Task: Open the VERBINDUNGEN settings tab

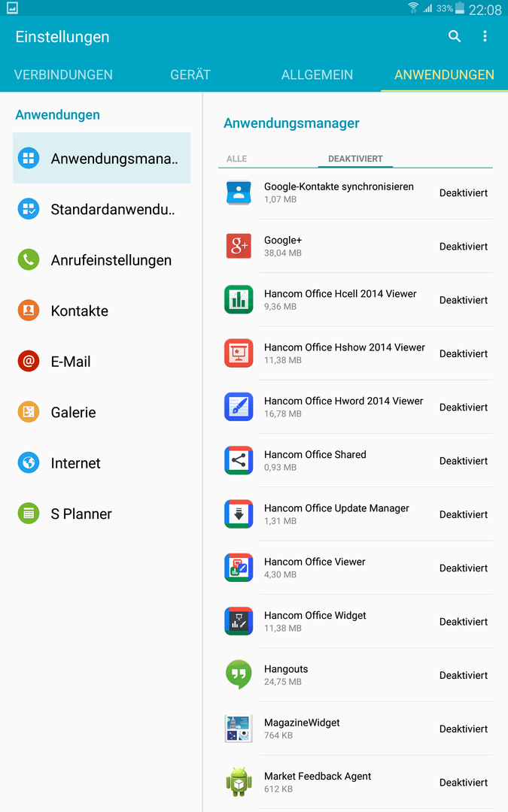Action: (63, 74)
